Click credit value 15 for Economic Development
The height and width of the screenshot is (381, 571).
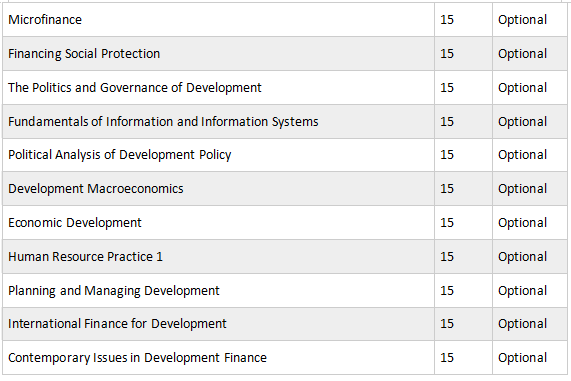[x=447, y=223]
